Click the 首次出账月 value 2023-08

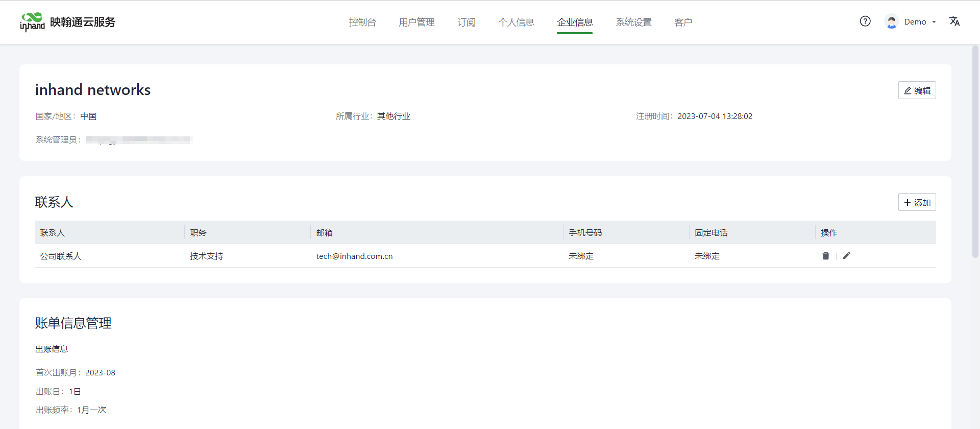[100, 373]
